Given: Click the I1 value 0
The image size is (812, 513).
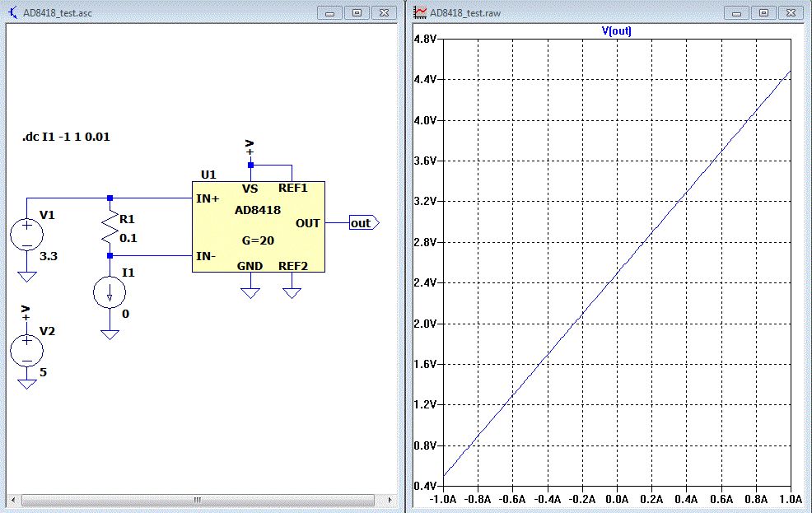Looking at the screenshot, I should (125, 314).
